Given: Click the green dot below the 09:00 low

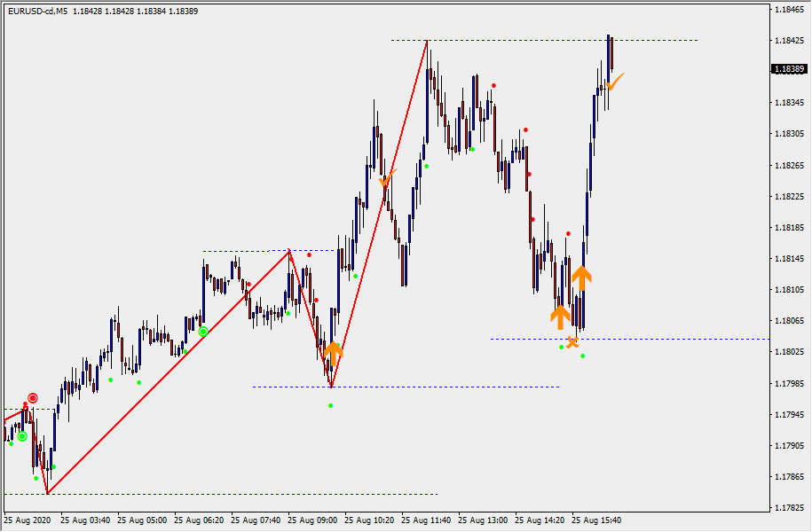Looking at the screenshot, I should pyautogui.click(x=331, y=405).
